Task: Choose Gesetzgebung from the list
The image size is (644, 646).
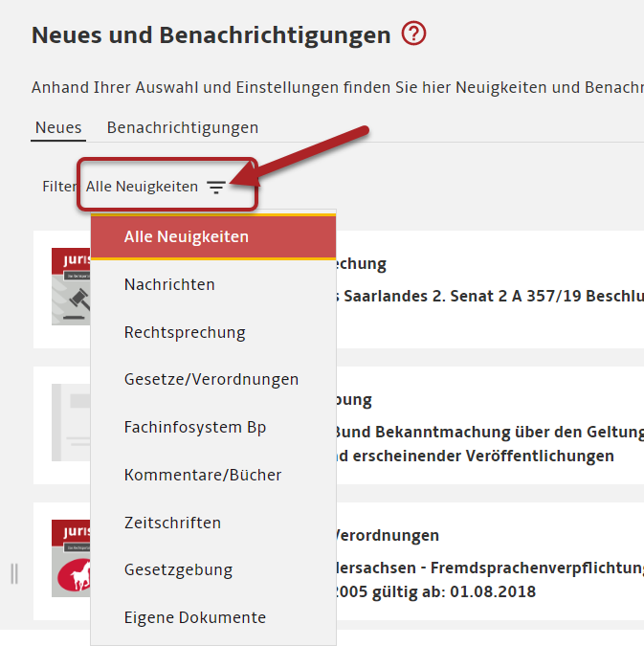Action: 178,569
